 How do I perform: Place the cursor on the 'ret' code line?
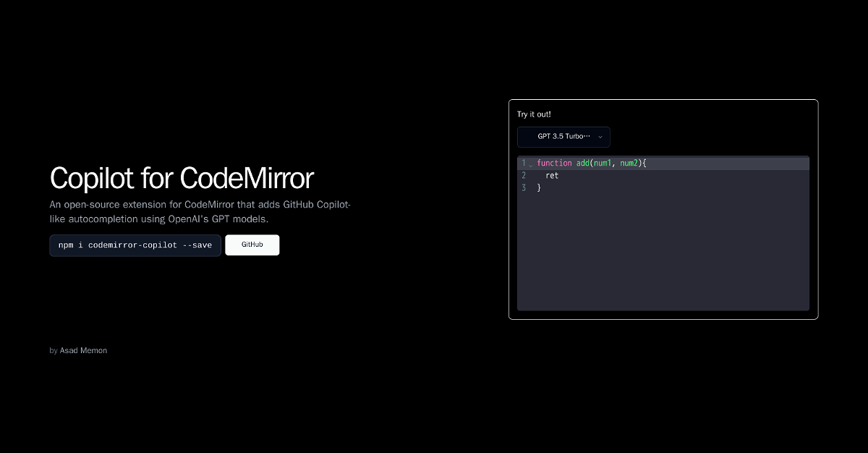(x=672, y=176)
